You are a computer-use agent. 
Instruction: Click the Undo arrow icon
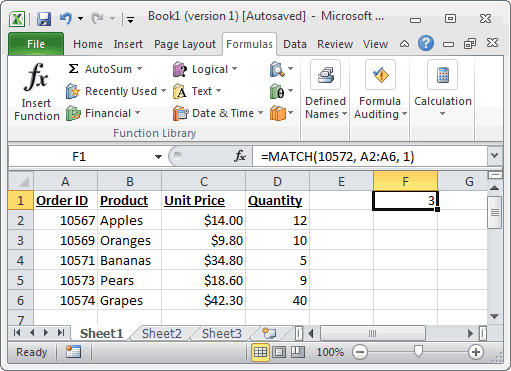point(65,18)
